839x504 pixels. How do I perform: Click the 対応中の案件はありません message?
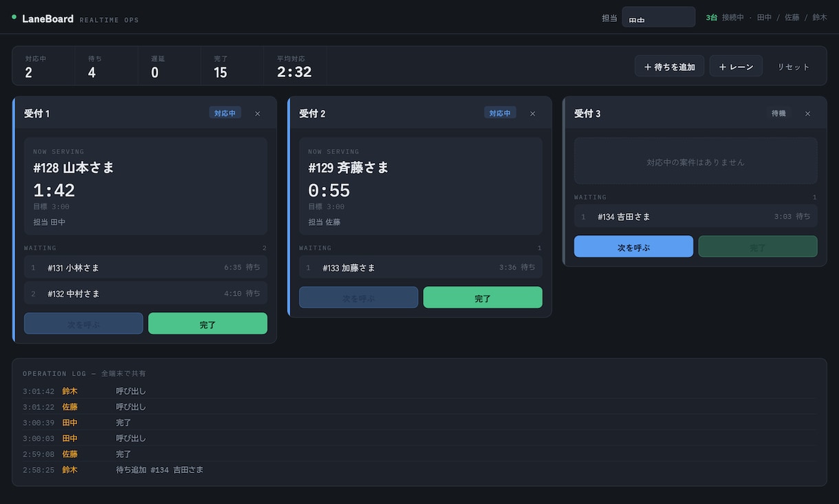[x=696, y=162]
